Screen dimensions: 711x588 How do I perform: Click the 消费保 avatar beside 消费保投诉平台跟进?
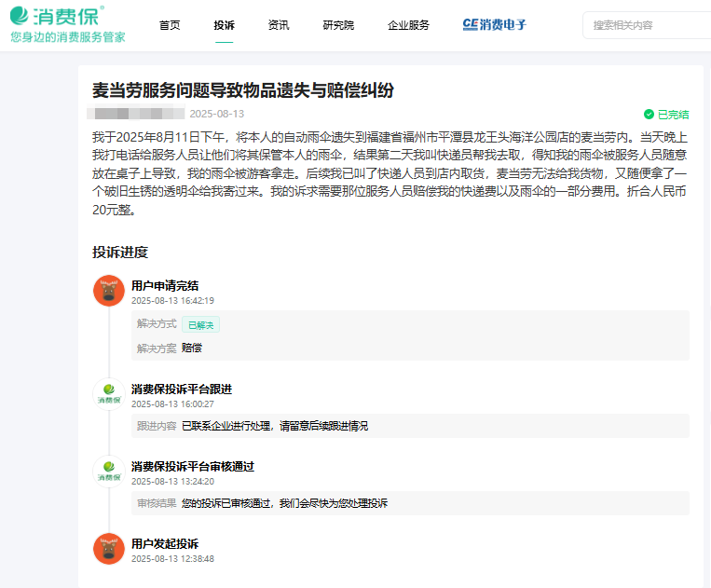(x=109, y=394)
